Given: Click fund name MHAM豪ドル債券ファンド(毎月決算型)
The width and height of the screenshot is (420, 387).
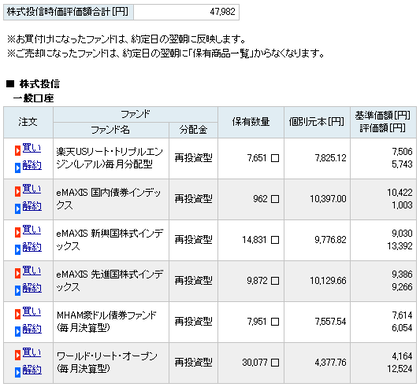Looking at the screenshot, I should pos(106,322).
